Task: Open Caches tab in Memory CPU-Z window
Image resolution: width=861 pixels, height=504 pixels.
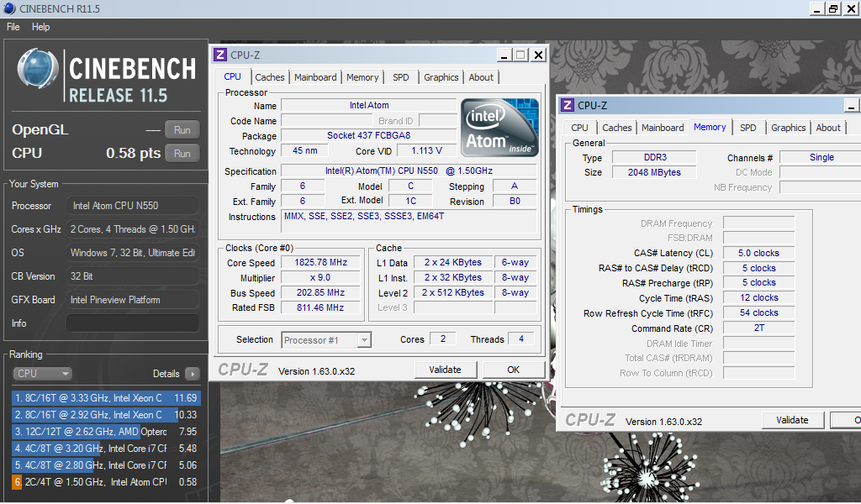Action: click(616, 128)
